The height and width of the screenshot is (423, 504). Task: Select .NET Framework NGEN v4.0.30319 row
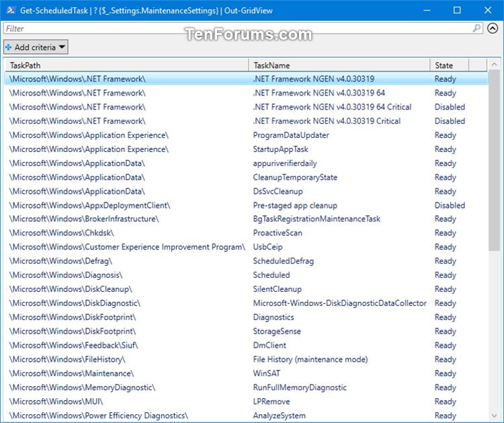246,79
